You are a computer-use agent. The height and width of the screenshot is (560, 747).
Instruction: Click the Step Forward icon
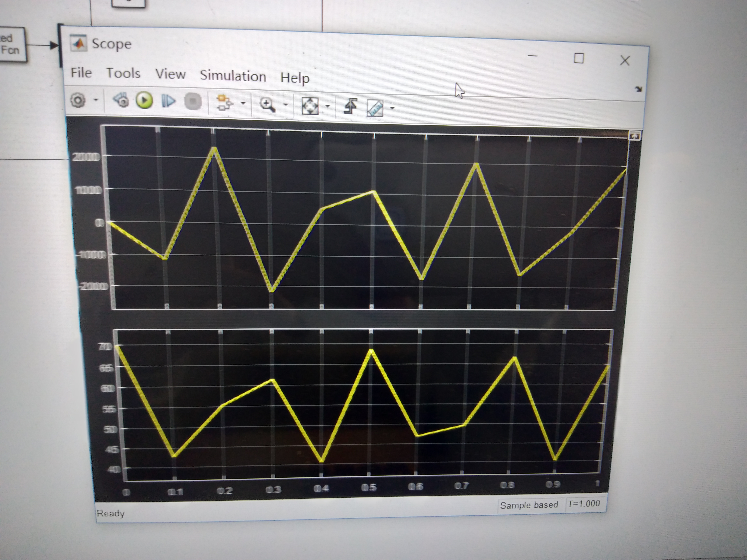point(168,101)
